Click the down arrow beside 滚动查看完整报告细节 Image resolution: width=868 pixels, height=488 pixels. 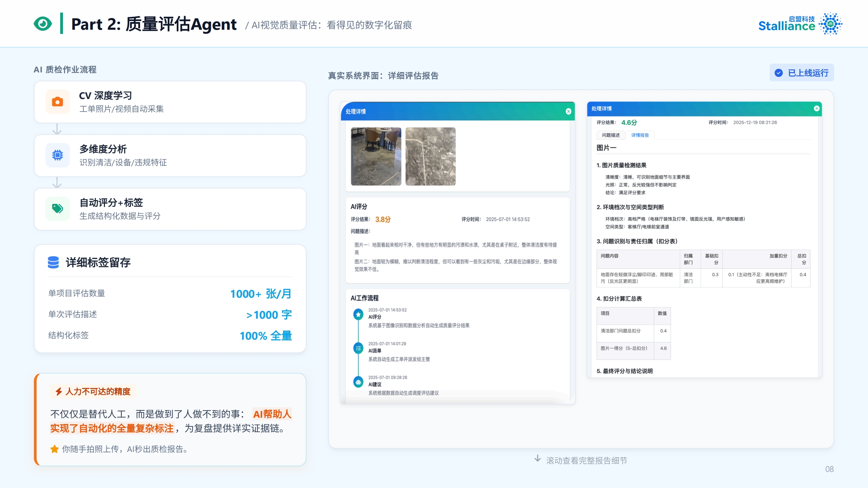click(537, 459)
